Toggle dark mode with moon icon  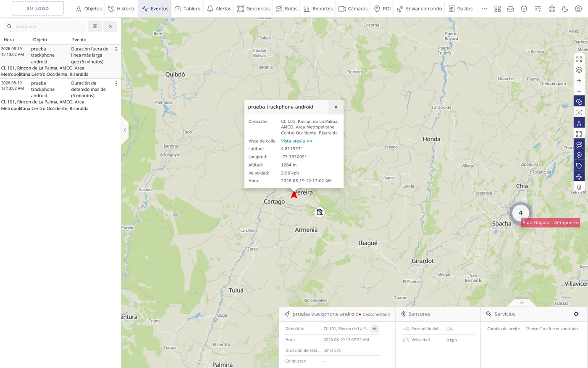click(565, 8)
